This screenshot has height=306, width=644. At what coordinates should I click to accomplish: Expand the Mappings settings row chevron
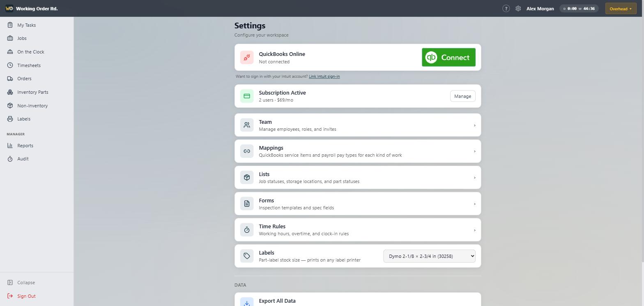click(474, 151)
